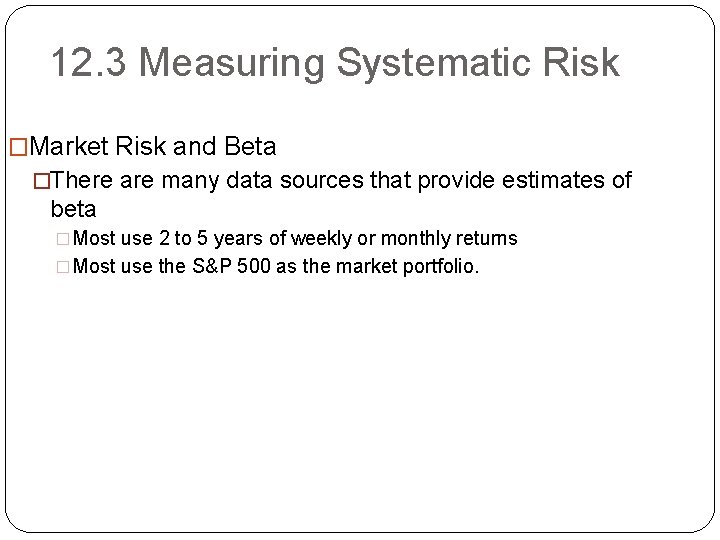This screenshot has width=720, height=540.
Task: Click the word 'Beta' in first bullet heading
Action: click(250, 146)
